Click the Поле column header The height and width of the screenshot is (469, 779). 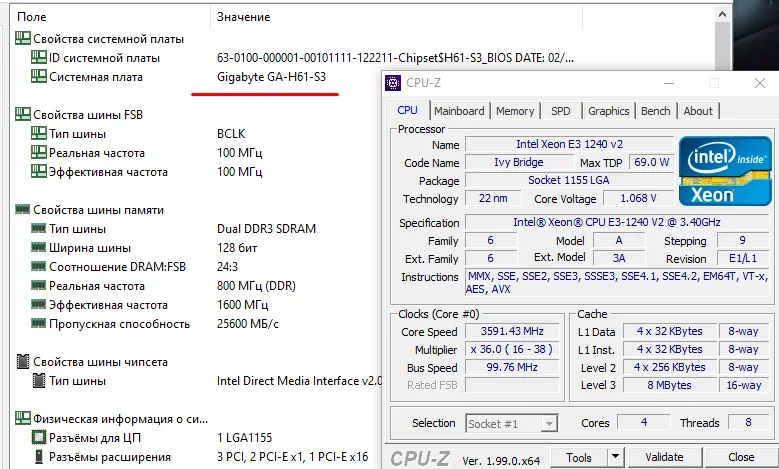tap(32, 16)
